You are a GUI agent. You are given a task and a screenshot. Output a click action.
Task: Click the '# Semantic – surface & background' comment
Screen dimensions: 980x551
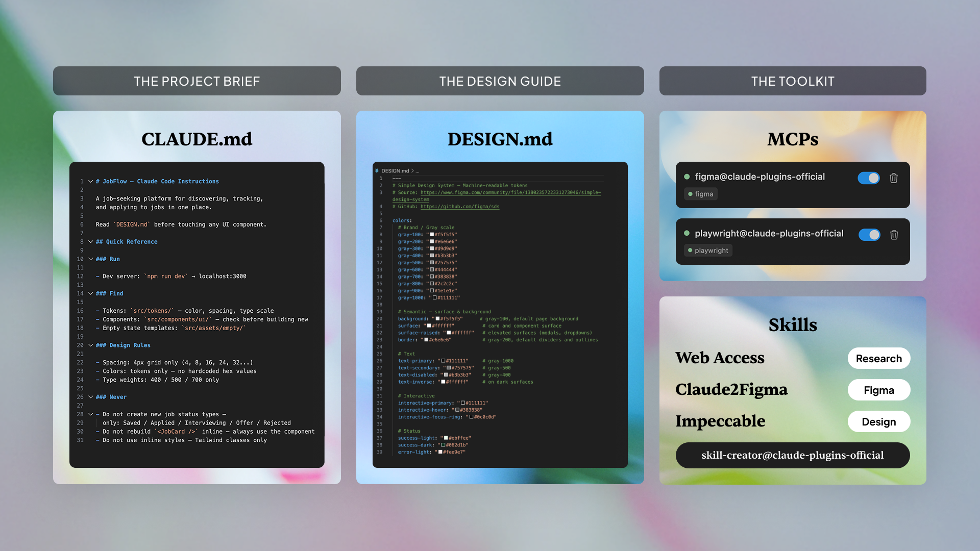444,312
